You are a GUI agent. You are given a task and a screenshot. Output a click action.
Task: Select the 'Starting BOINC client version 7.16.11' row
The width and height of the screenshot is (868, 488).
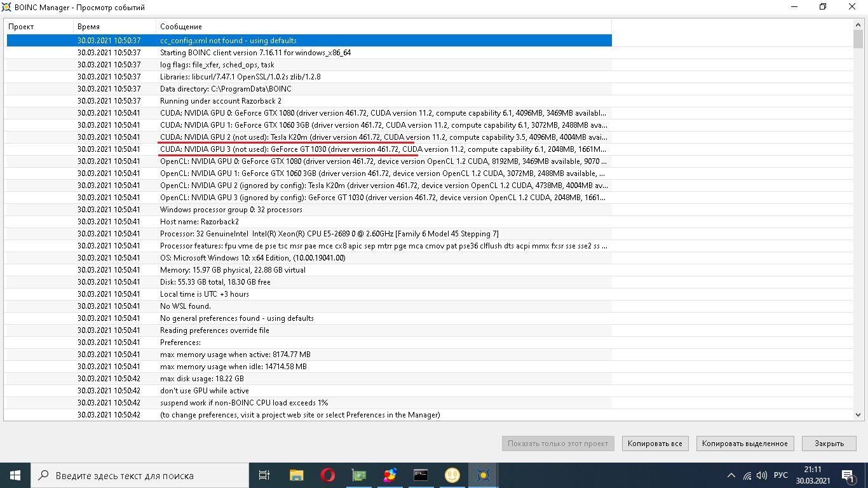tap(309, 53)
